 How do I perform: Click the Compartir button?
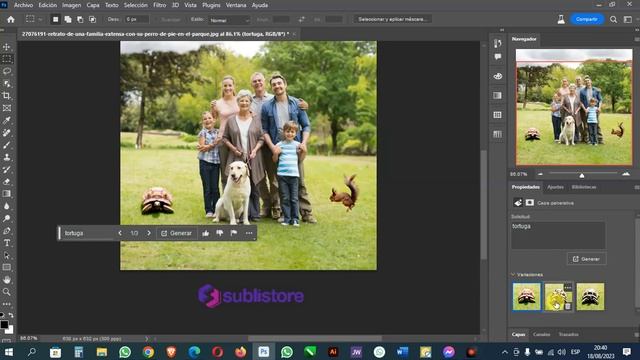[x=587, y=19]
